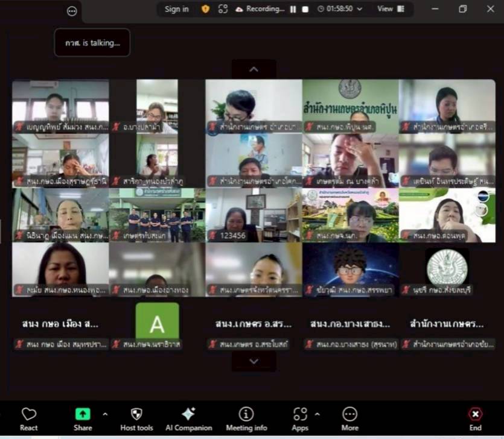Go to next gallery page arrow
The height and width of the screenshot is (439, 504).
tap(254, 361)
